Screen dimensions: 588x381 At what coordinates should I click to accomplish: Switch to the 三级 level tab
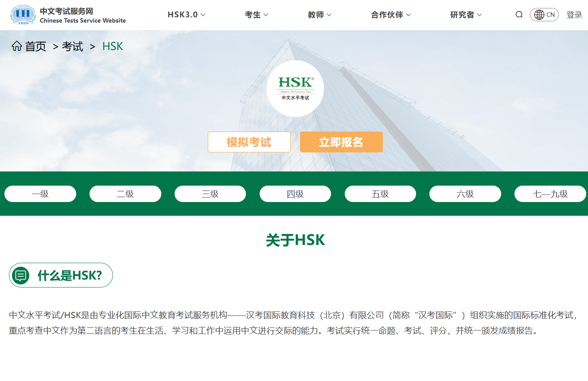210,194
